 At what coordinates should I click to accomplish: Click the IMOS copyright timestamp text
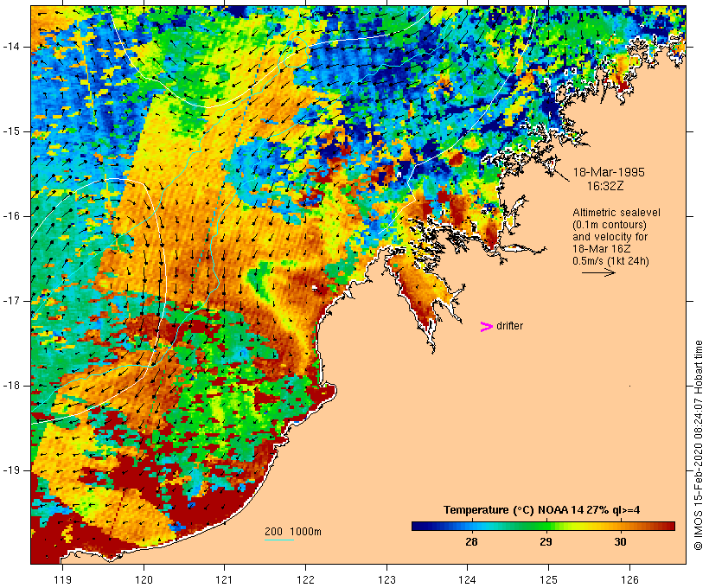tap(698, 445)
